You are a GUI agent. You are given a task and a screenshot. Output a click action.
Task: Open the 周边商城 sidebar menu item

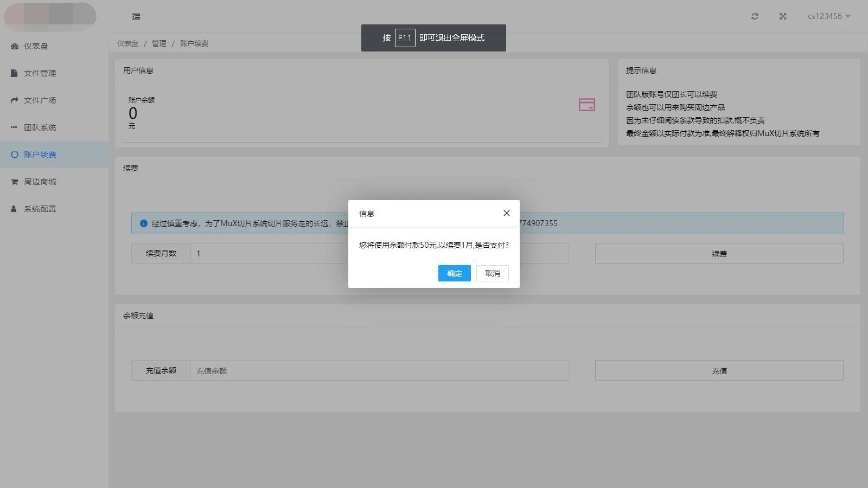click(40, 182)
